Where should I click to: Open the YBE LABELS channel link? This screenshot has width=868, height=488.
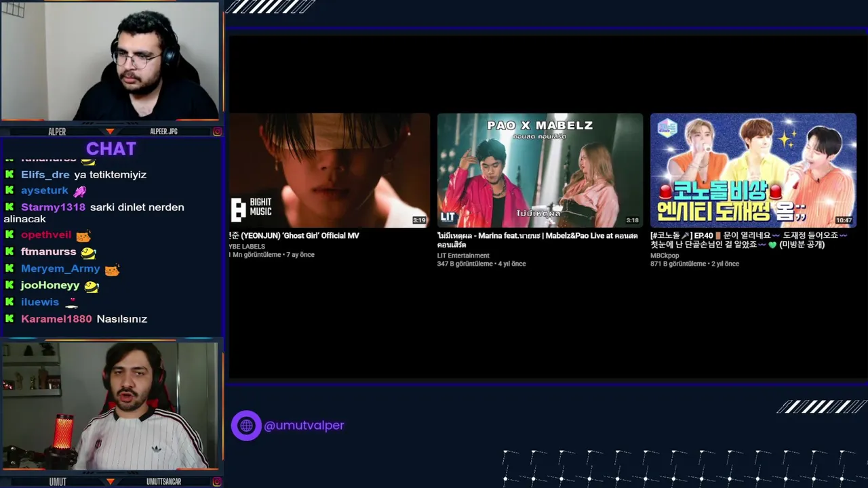(248, 247)
